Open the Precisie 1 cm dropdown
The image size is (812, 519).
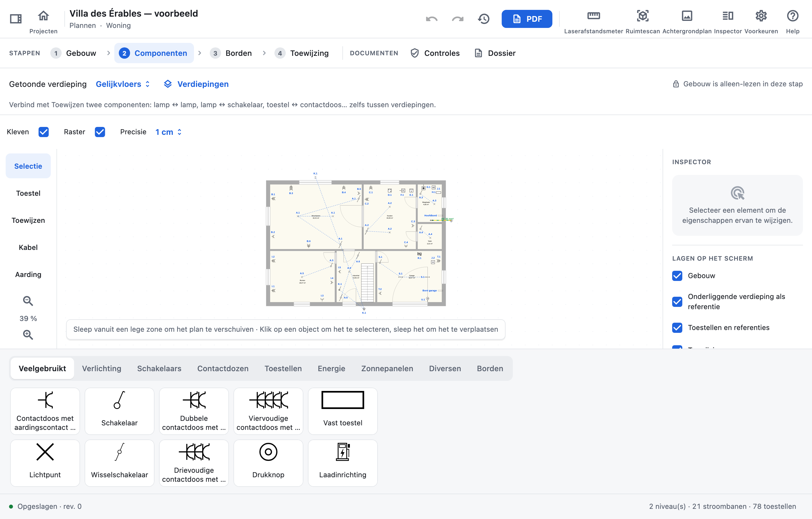169,132
